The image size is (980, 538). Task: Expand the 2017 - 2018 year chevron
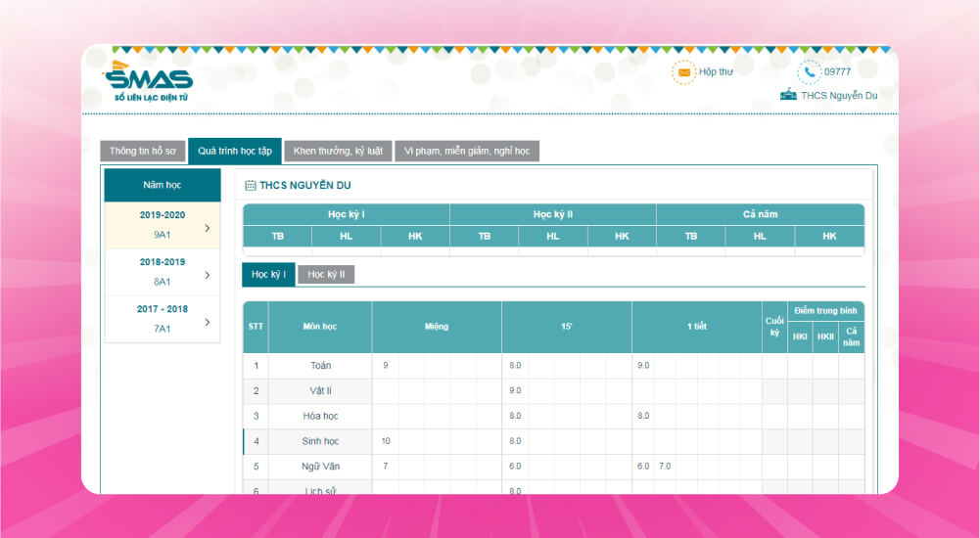(208, 322)
